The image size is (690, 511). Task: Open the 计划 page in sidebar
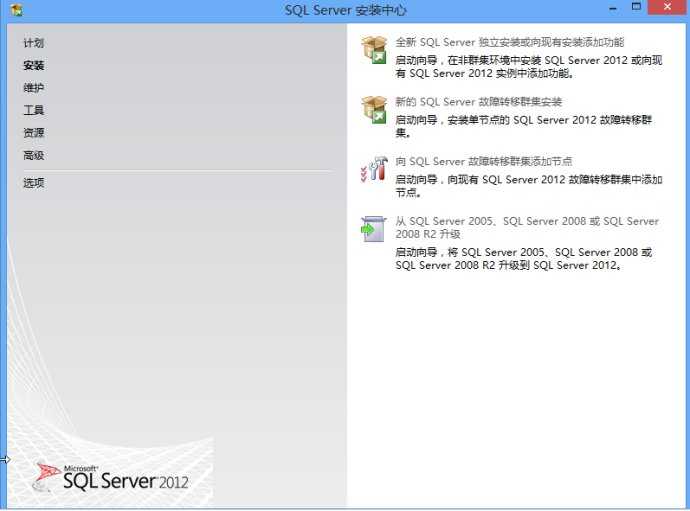(x=33, y=43)
